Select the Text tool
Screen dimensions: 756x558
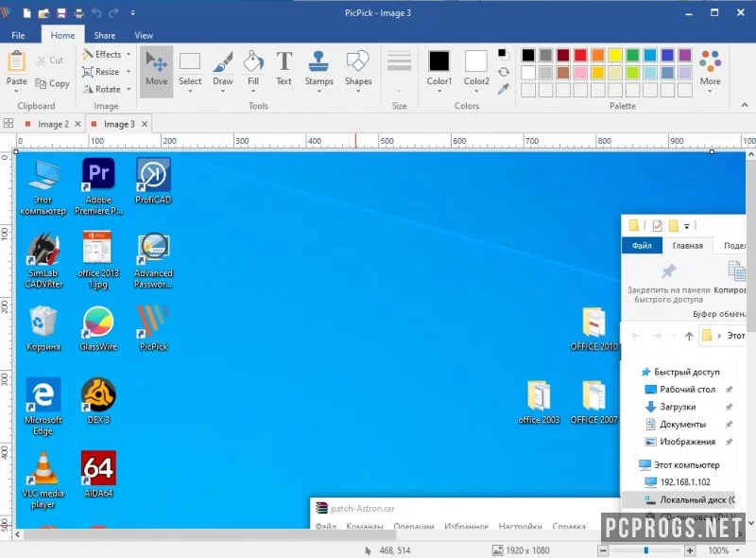284,69
